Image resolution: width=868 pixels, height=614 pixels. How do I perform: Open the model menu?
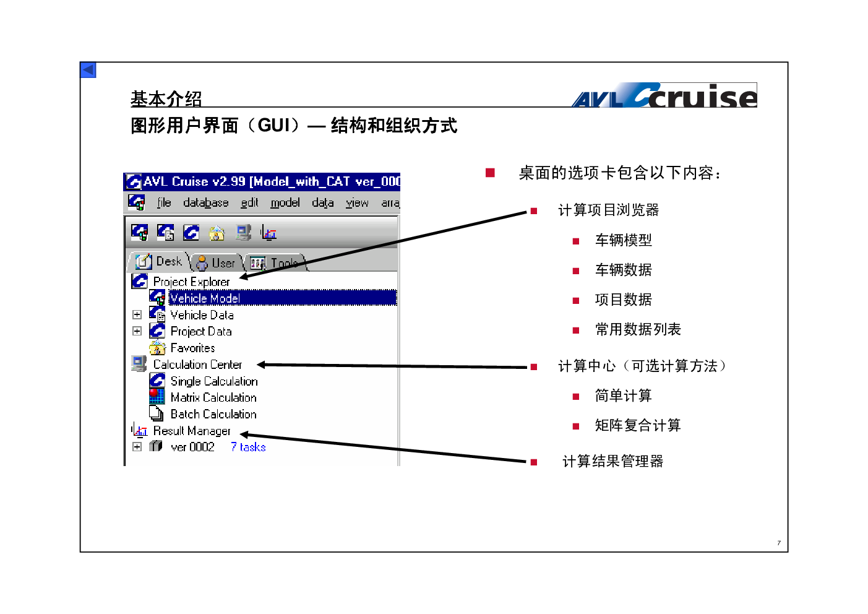click(285, 202)
